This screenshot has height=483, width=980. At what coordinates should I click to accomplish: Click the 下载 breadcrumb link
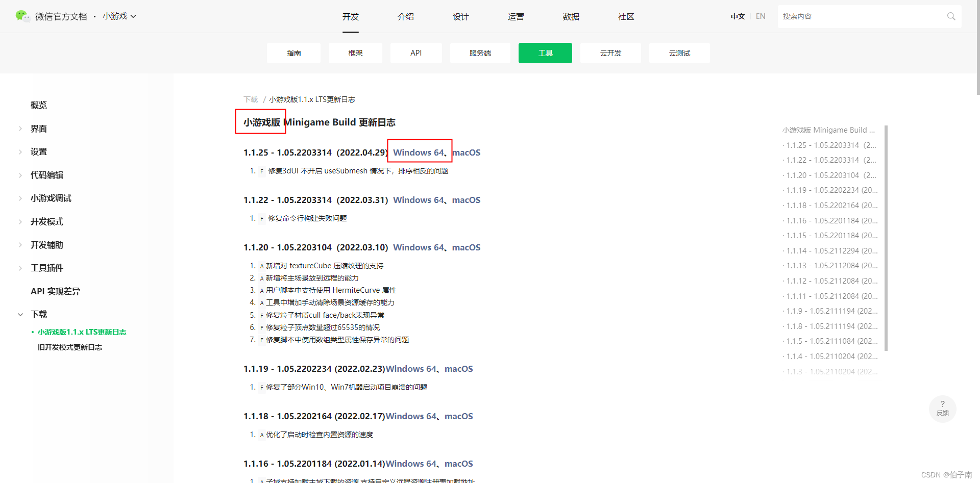pos(251,99)
